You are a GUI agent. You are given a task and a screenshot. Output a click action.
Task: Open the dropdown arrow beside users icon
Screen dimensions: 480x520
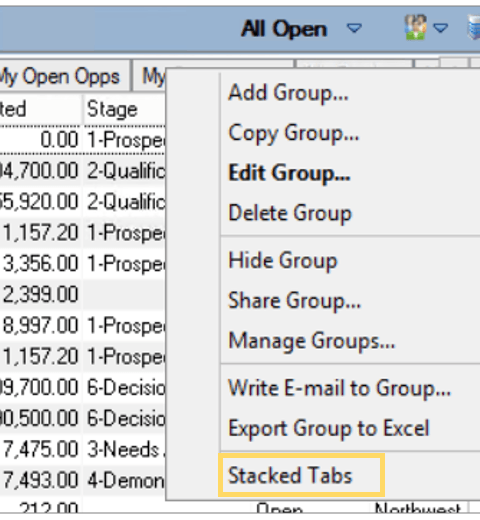tap(440, 28)
